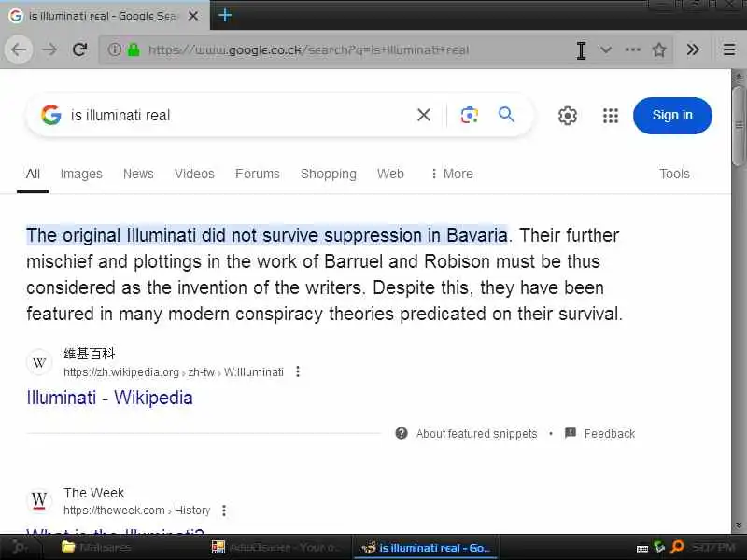This screenshot has height=560, width=747.
Task: Bookmark this page with the star
Action: point(659,49)
